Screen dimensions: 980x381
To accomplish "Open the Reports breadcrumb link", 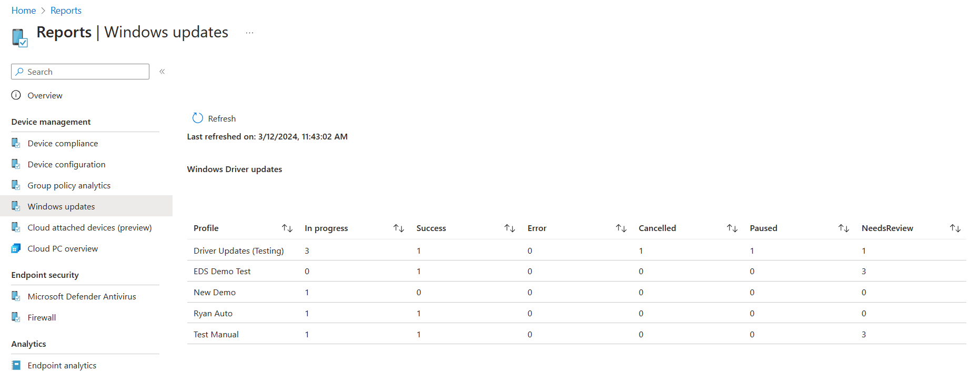I will 66,10.
